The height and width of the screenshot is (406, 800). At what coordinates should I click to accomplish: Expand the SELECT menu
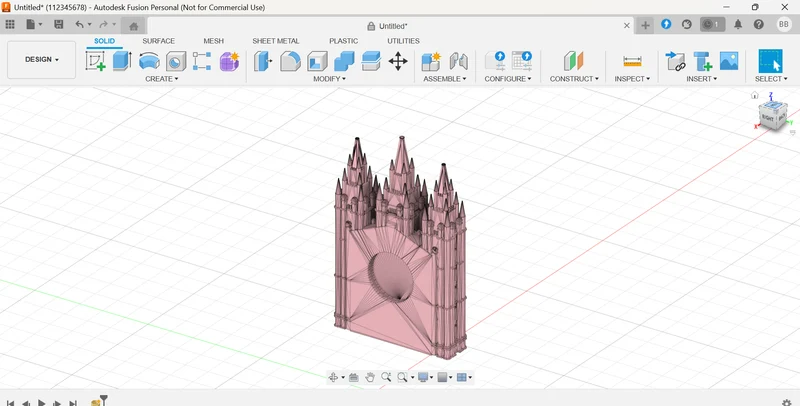(x=771, y=79)
